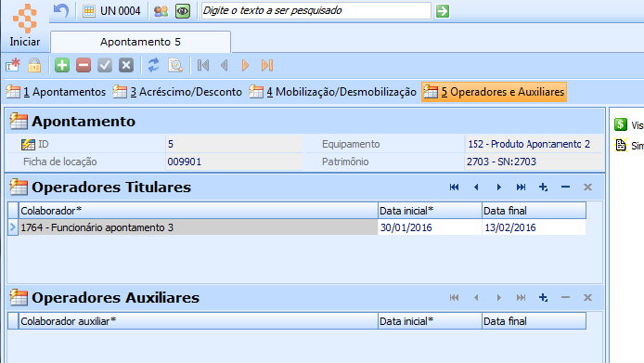Go to next row in Operadores Auxiliares
The width and height of the screenshot is (644, 363).
498,298
